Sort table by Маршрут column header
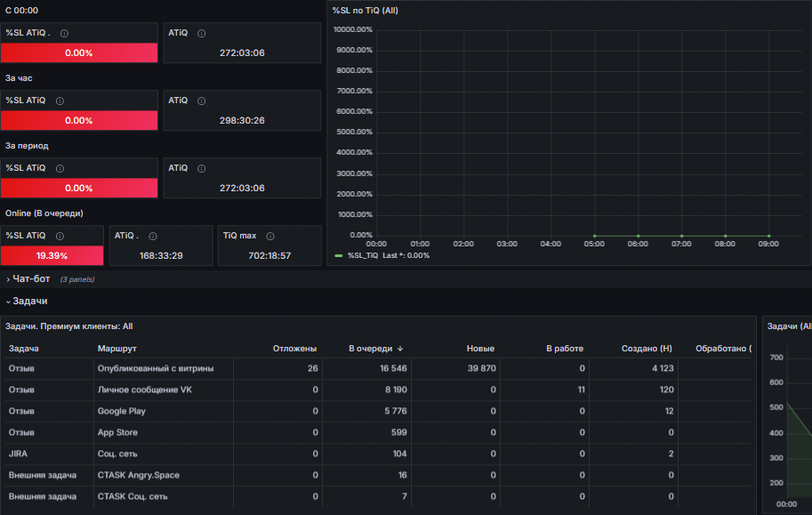The image size is (812, 515). point(117,349)
